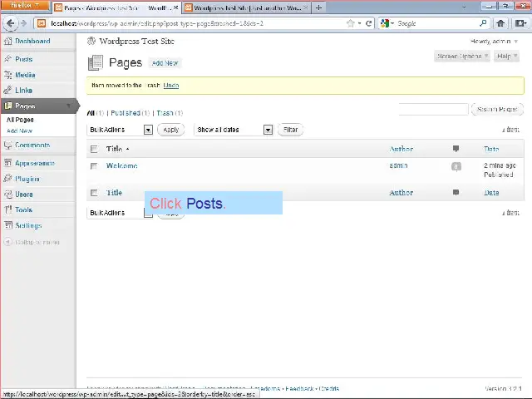Reload the page with refresh icon
Screen dimensions: 532x399
point(368,23)
